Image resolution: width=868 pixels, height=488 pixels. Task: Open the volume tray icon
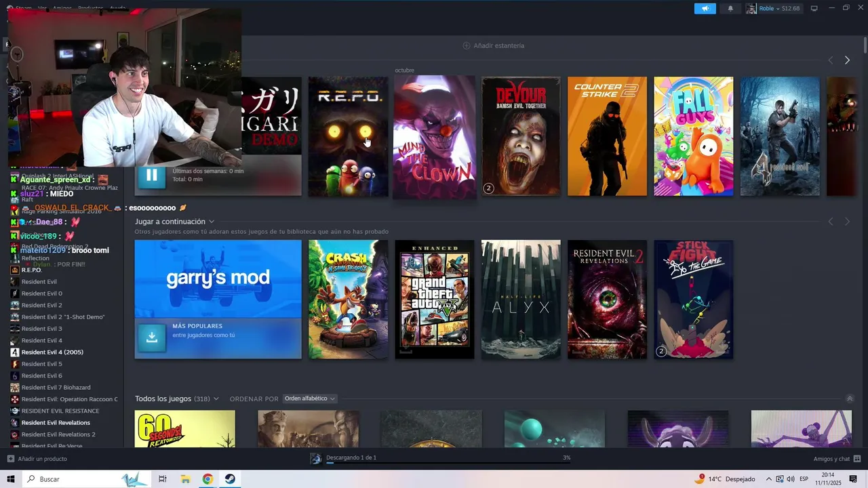(x=791, y=479)
